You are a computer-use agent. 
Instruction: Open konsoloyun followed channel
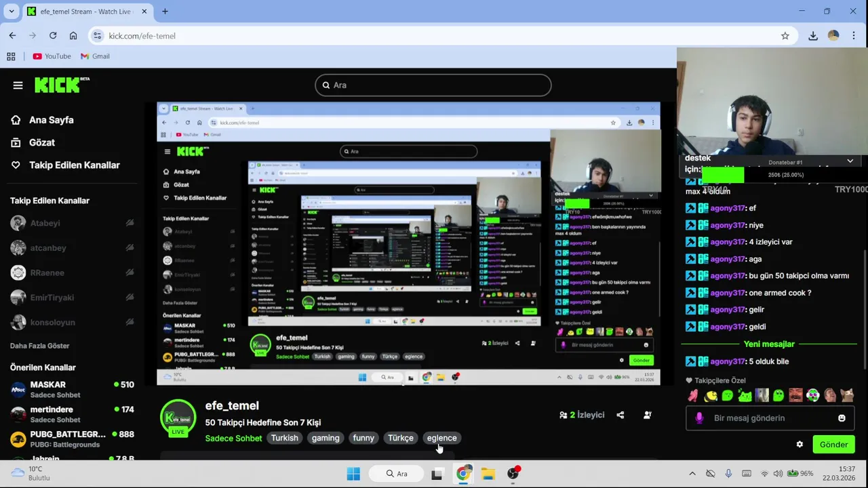tap(71, 322)
